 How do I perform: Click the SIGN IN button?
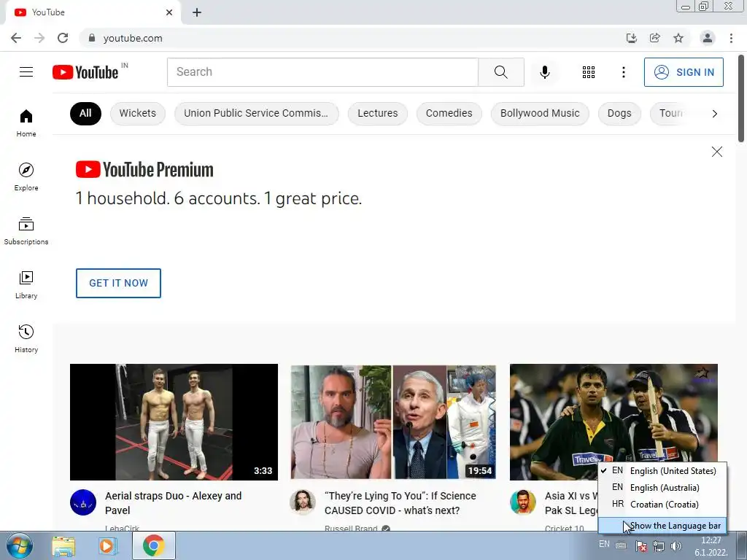click(684, 72)
